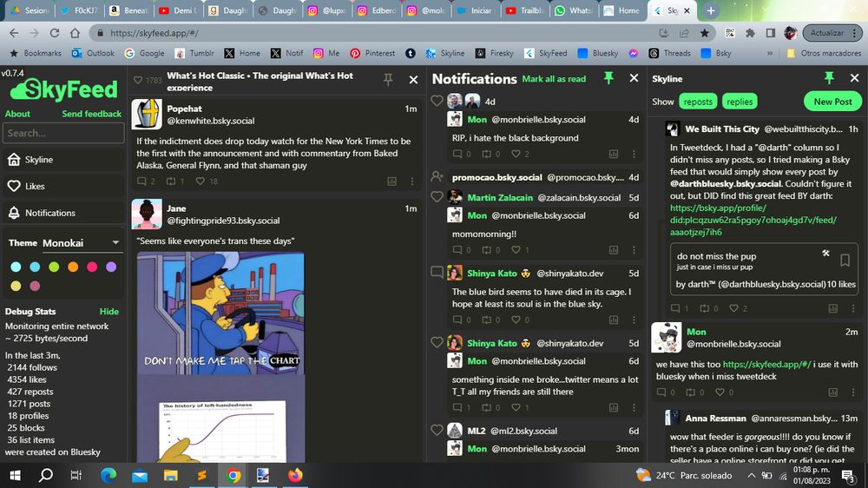Open stats for 'momomorning!!' post
Viewport: 868px width, 488px height.
[614, 250]
